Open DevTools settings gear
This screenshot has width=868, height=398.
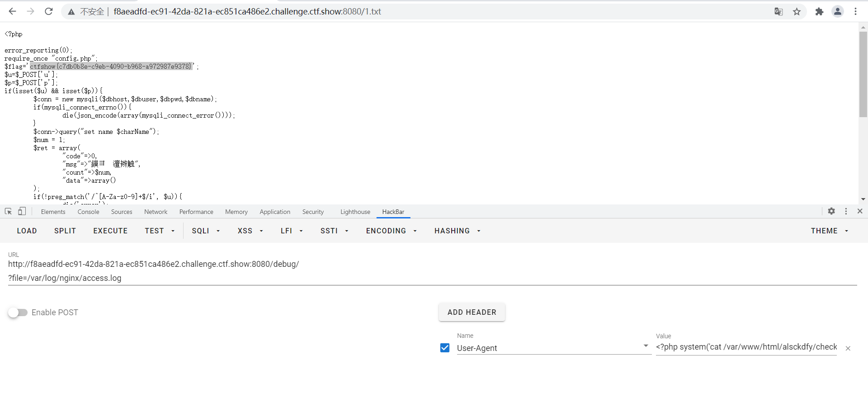(831, 211)
